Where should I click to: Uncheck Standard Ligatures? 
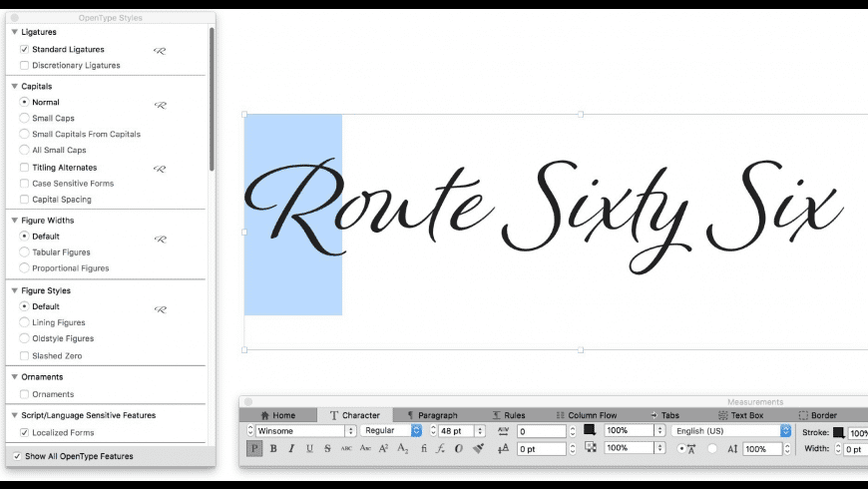click(24, 49)
